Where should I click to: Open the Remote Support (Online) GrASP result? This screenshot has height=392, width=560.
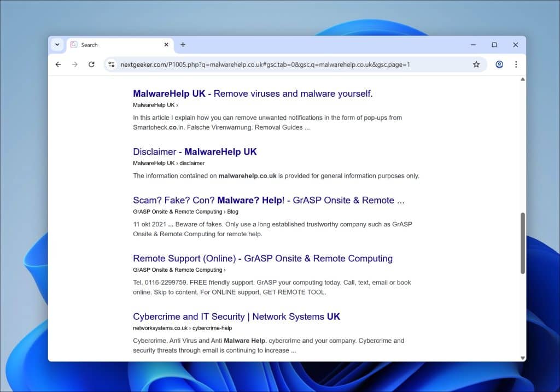tap(263, 258)
